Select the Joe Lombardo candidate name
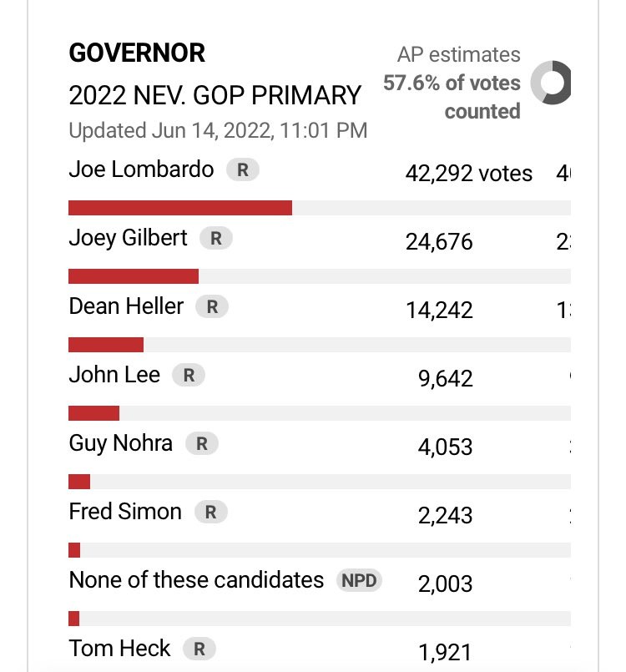The height and width of the screenshot is (672, 626). (141, 170)
